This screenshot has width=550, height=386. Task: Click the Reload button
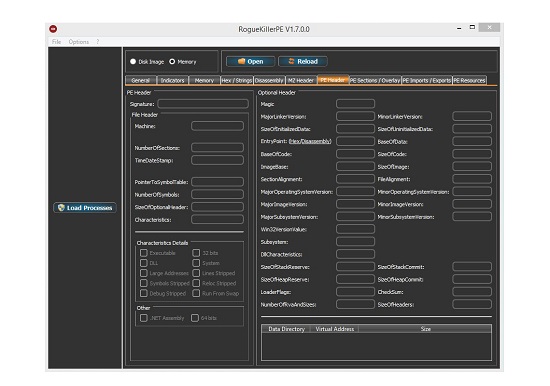303,61
